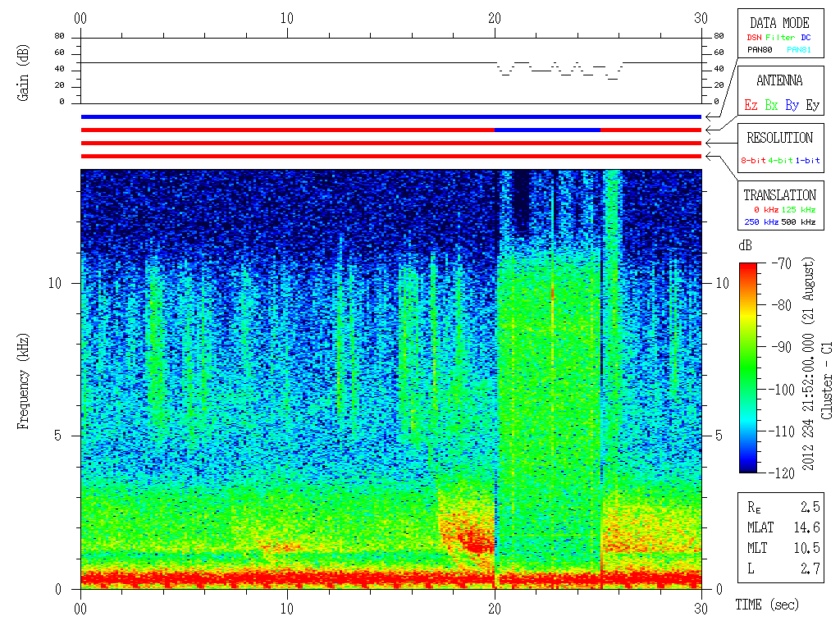Screen dimensions: 840x630
Task: Select the red Ez antenna label
Action: point(751,105)
